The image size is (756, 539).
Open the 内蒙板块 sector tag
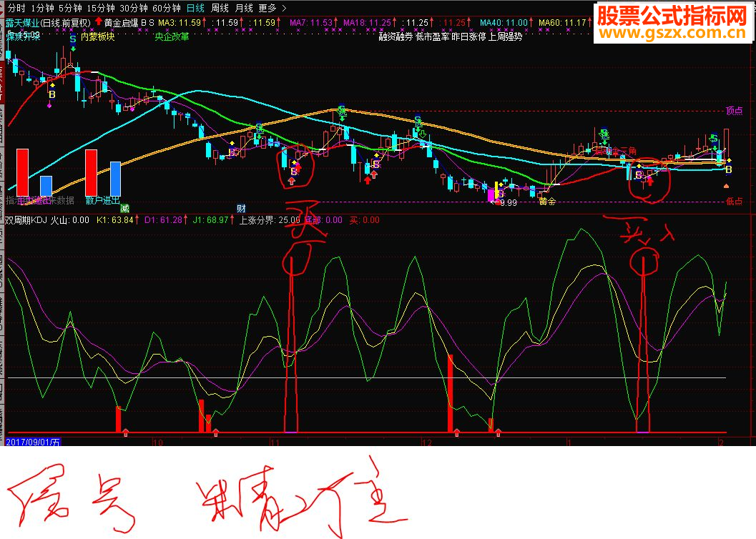[x=97, y=36]
